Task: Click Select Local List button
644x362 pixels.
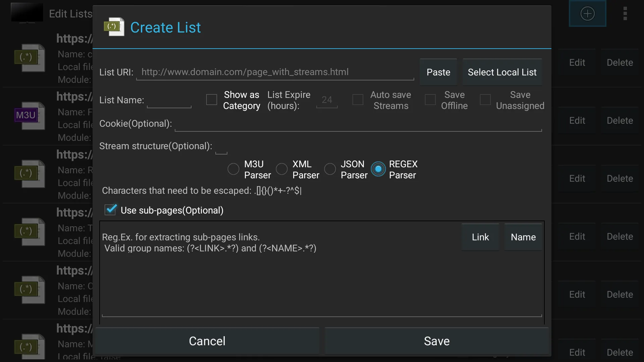Action: (502, 72)
